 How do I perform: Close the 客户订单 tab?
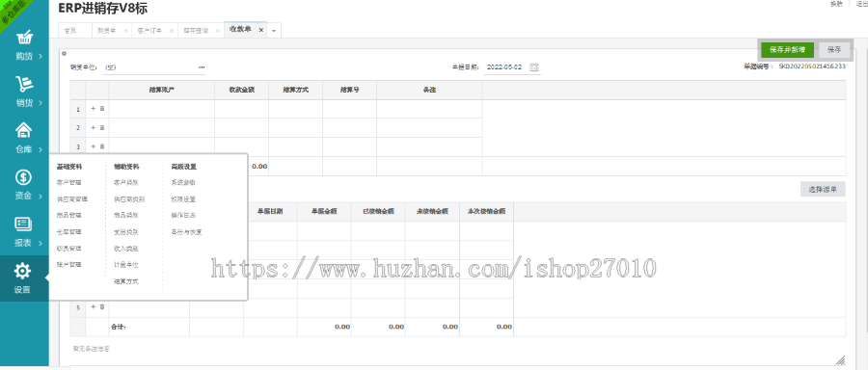click(172, 31)
